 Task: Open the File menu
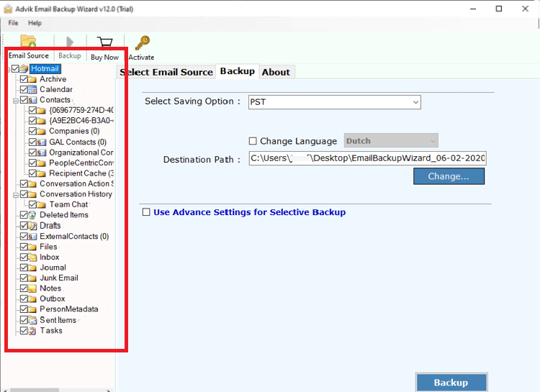[13, 23]
